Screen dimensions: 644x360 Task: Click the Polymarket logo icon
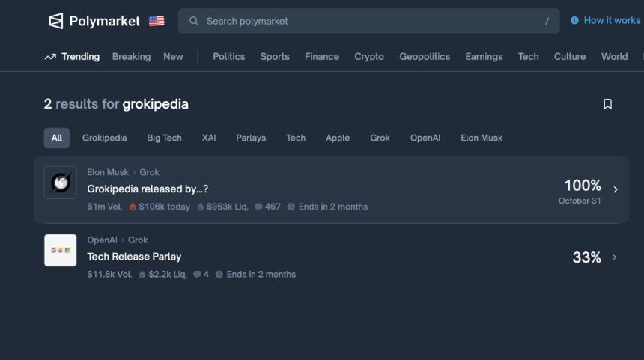tap(56, 21)
